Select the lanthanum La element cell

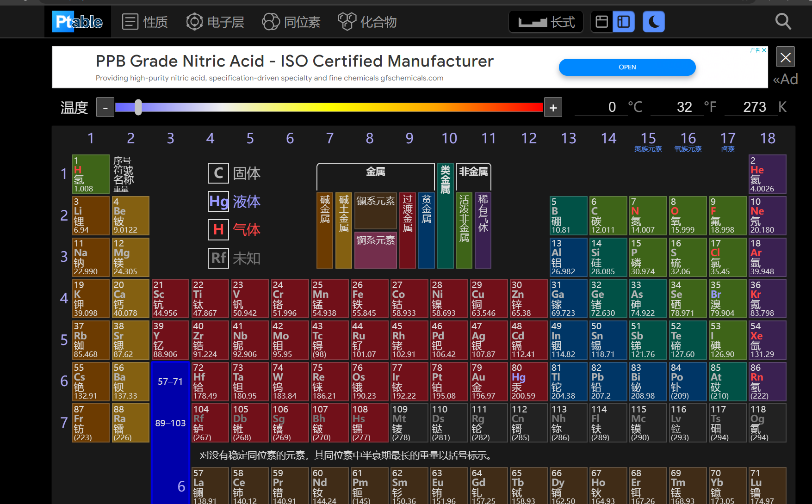point(210,486)
